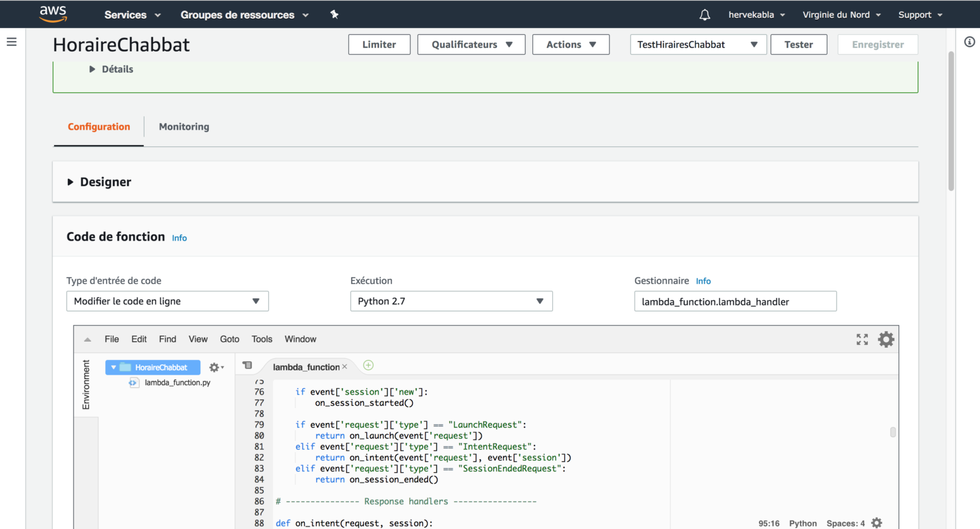Viewport: 980px width, 529px height.
Task: Click the Enregistrer button
Action: click(x=878, y=45)
